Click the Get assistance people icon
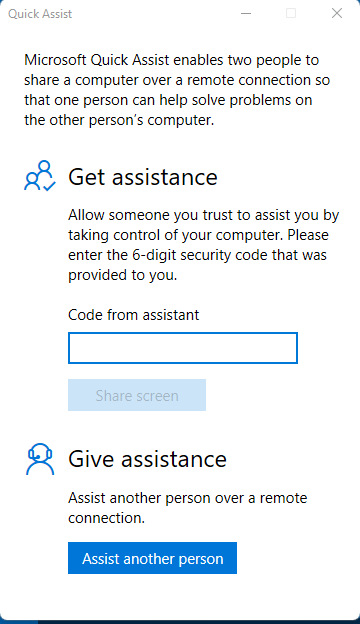This screenshot has width=360, height=624. tap(40, 176)
